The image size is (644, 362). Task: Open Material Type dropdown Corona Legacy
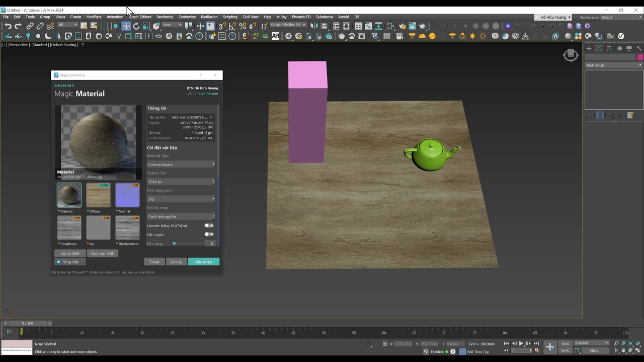(181, 164)
